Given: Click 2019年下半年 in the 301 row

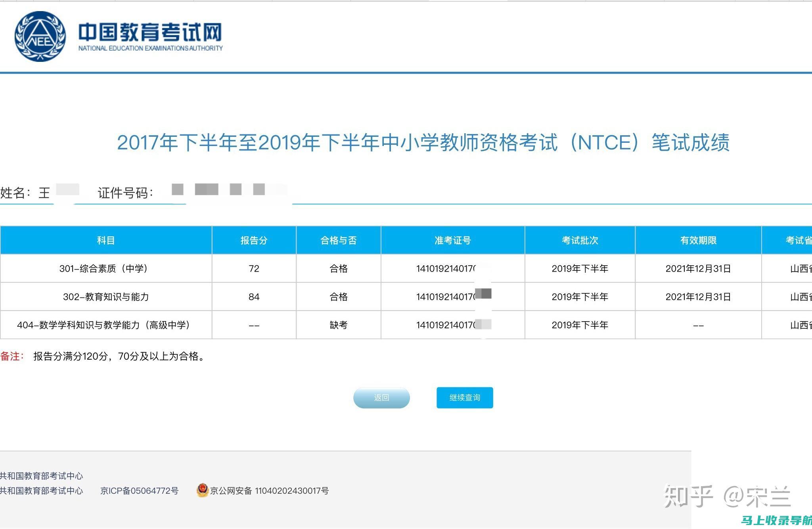Looking at the screenshot, I should [x=580, y=268].
